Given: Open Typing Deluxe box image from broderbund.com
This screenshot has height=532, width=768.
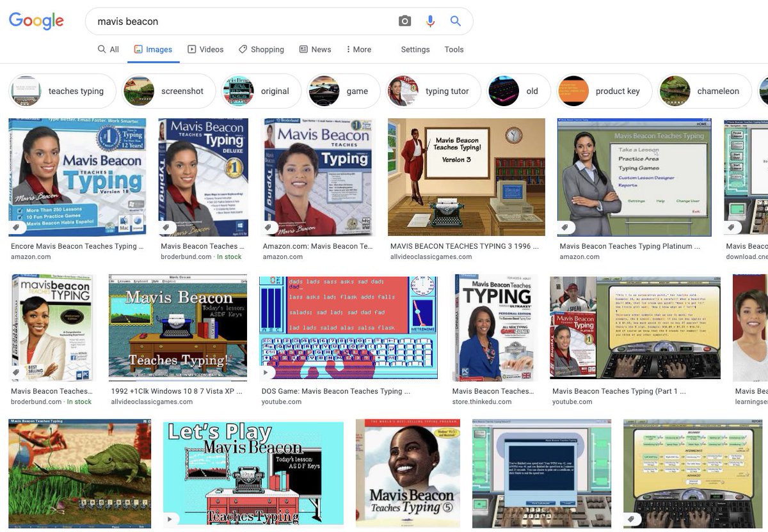Looking at the screenshot, I should tap(204, 177).
